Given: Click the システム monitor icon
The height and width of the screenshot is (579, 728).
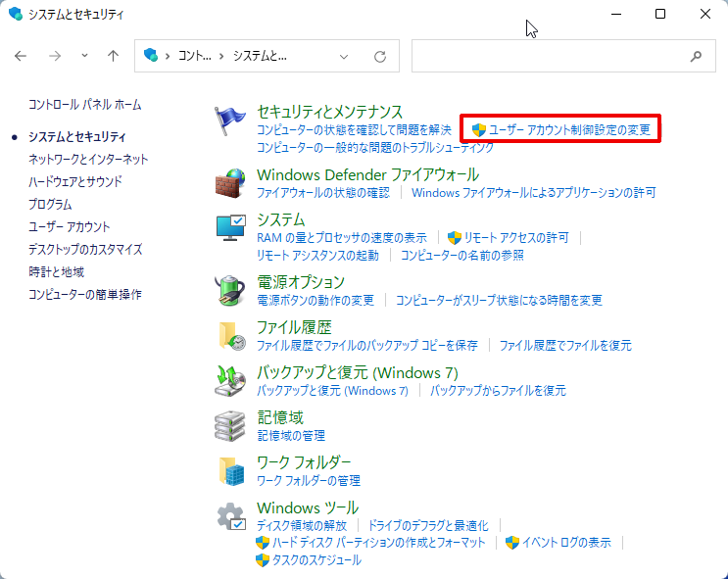Looking at the screenshot, I should pyautogui.click(x=231, y=227).
